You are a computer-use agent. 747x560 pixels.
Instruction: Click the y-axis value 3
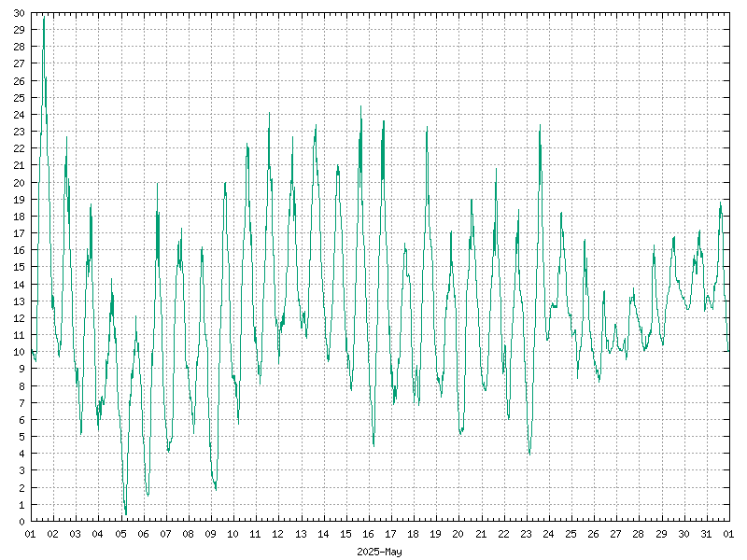pos(21,470)
